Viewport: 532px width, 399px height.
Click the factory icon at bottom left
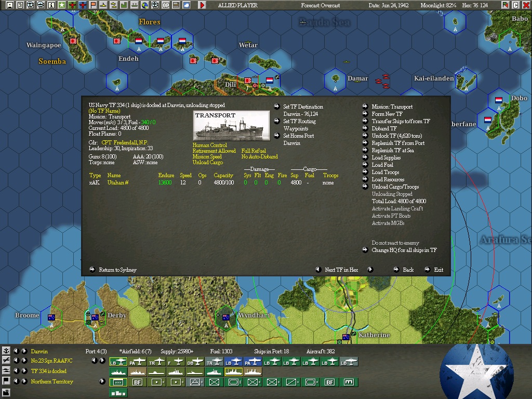[6, 393]
